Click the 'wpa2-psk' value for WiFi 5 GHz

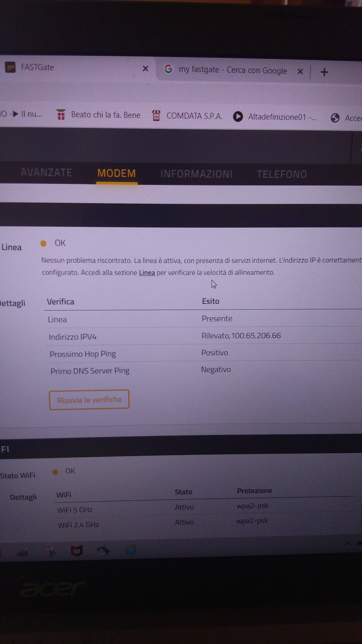point(253,506)
